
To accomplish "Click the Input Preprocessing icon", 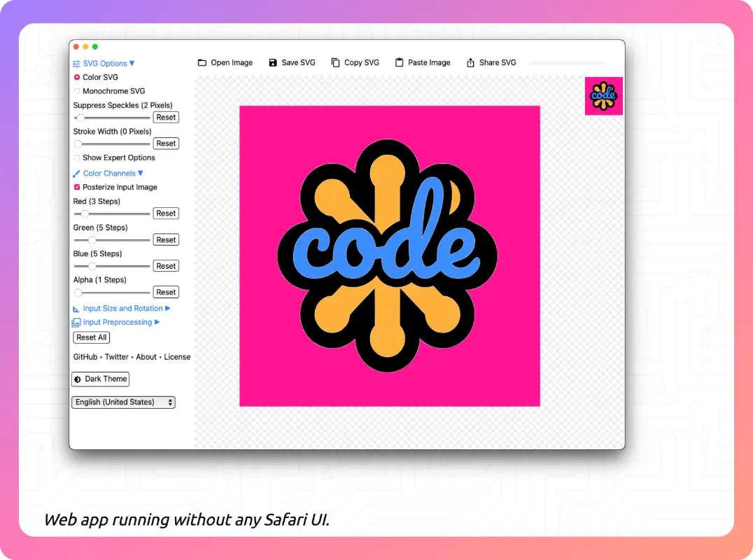I will [76, 323].
